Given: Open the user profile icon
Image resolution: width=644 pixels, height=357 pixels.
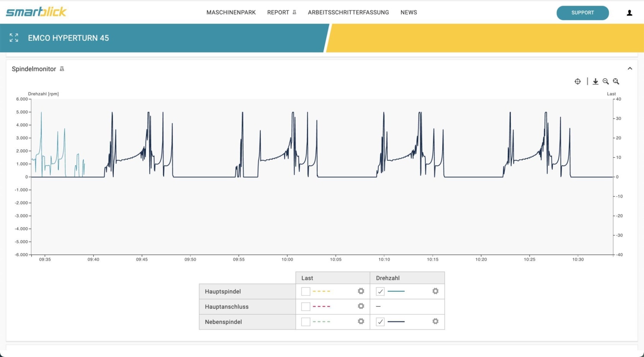Looking at the screenshot, I should click(x=629, y=13).
